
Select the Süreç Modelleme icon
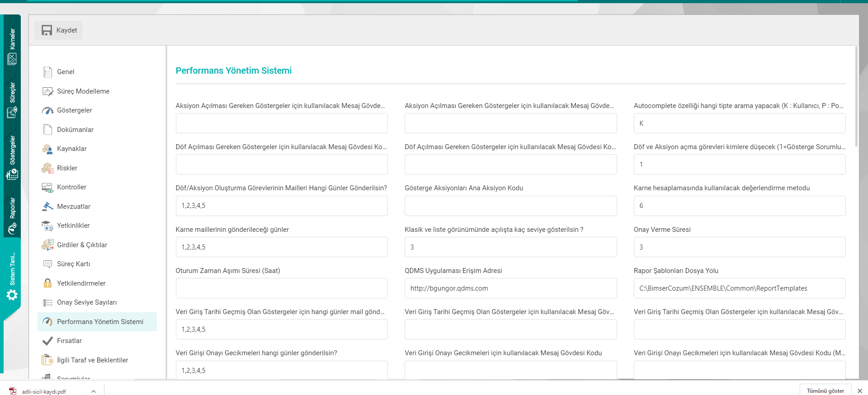pyautogui.click(x=47, y=91)
